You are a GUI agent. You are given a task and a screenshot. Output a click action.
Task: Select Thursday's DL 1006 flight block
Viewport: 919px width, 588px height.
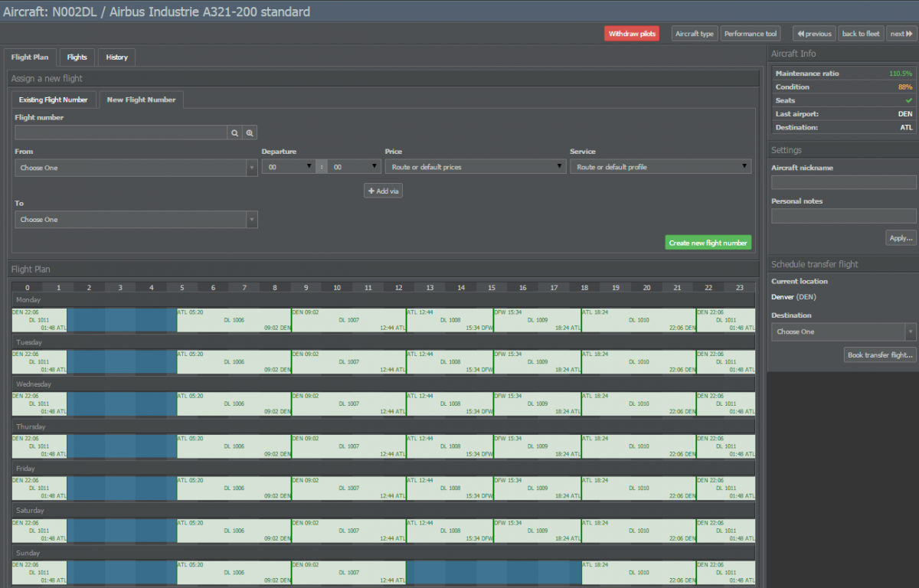point(234,446)
